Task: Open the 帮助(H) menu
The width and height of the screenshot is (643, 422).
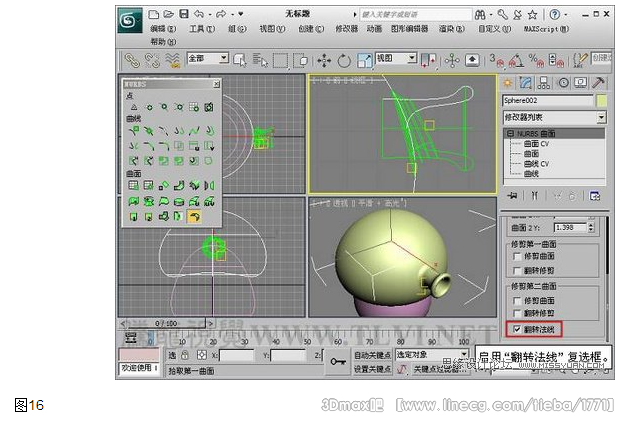Action: 163,41
